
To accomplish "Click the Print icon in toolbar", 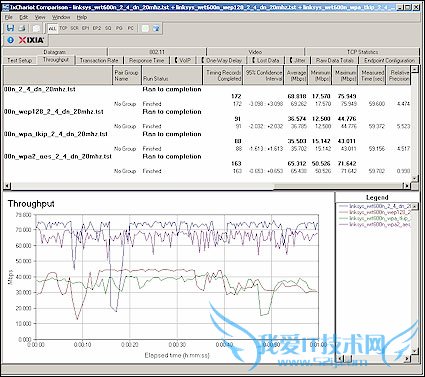I will coord(22,28).
